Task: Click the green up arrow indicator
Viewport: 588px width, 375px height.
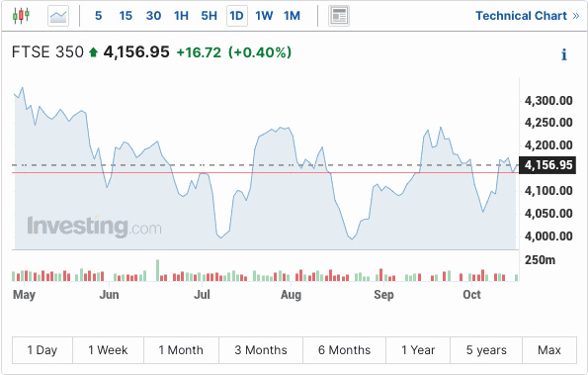Action: (x=93, y=52)
